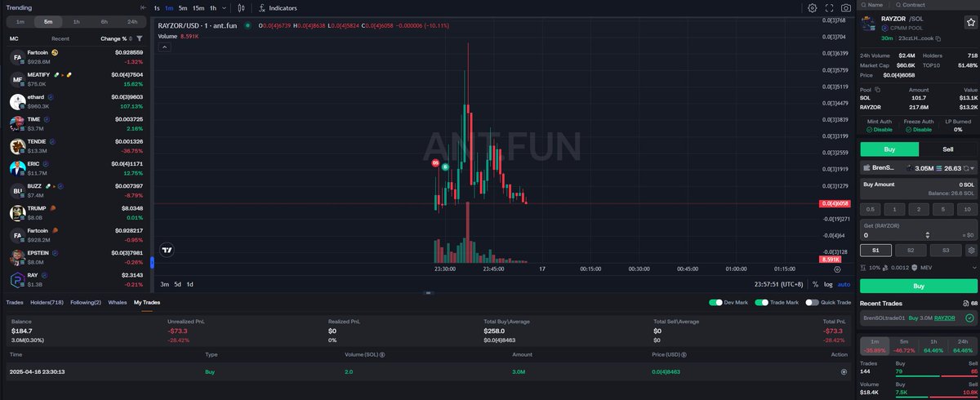Image resolution: width=980 pixels, height=400 pixels.
Task: Sort trending list by MC
Action: 13,38
